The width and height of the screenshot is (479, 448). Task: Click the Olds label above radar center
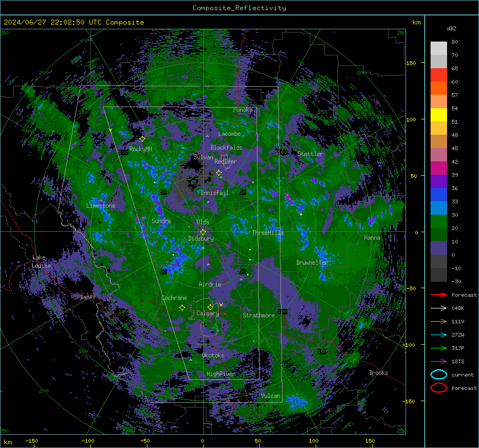point(203,222)
